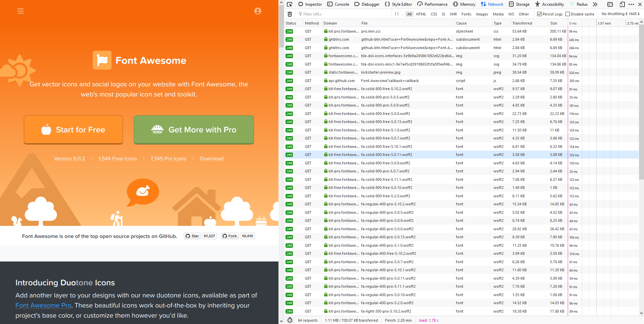
Task: Pause network recording with the pause button
Action: pyautogui.click(x=397, y=14)
